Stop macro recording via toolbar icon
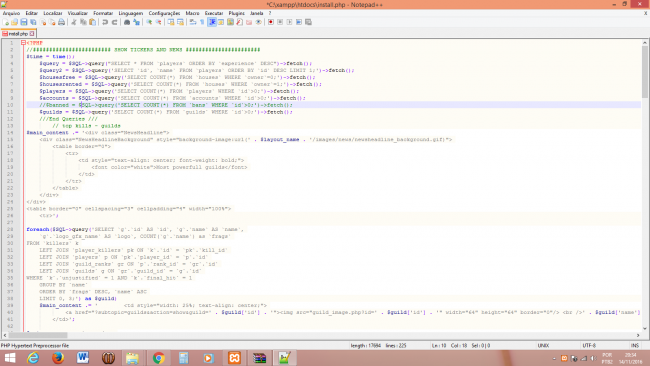This screenshot has height=366, width=650. (280, 22)
